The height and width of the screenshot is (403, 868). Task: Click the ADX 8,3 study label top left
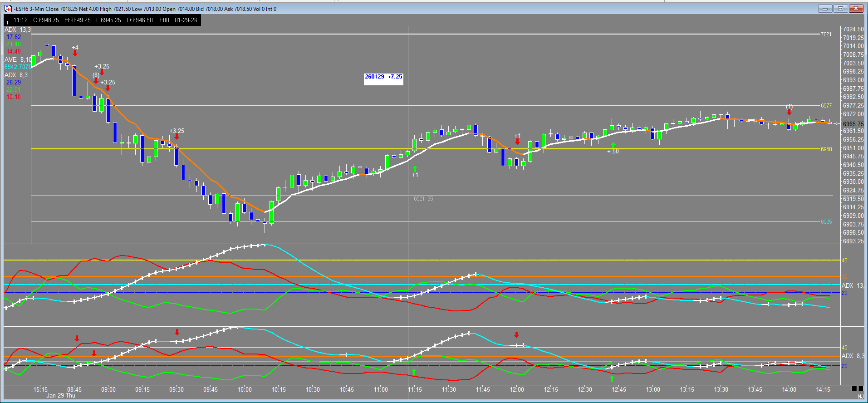click(x=16, y=75)
